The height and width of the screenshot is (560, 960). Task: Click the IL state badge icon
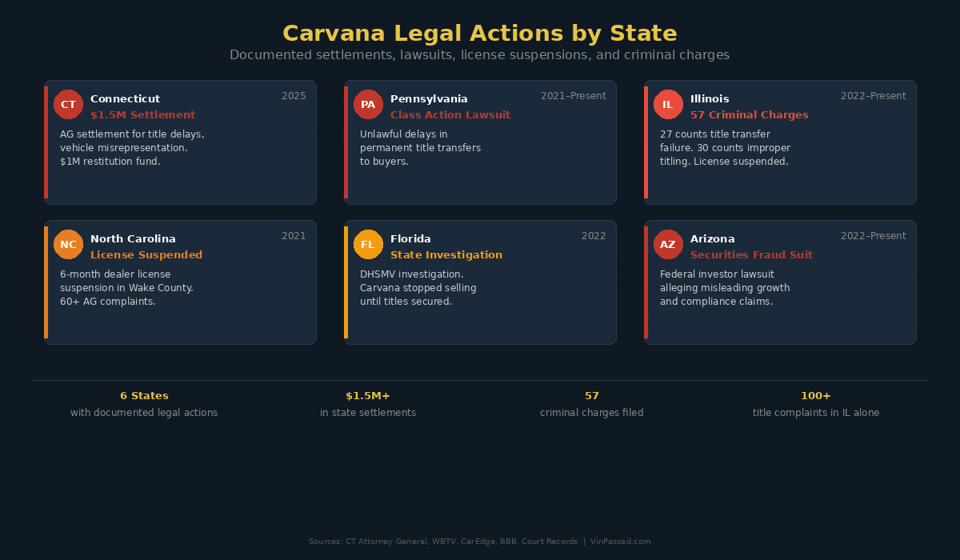[668, 104]
